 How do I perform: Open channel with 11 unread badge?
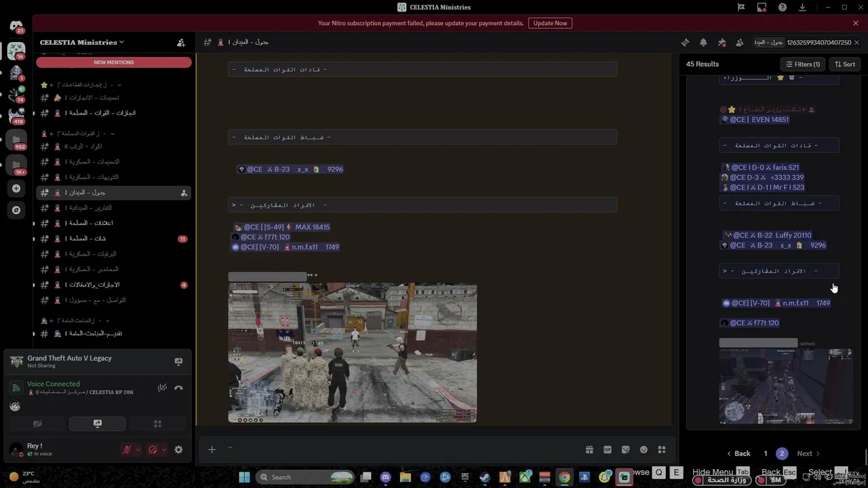[114, 239]
